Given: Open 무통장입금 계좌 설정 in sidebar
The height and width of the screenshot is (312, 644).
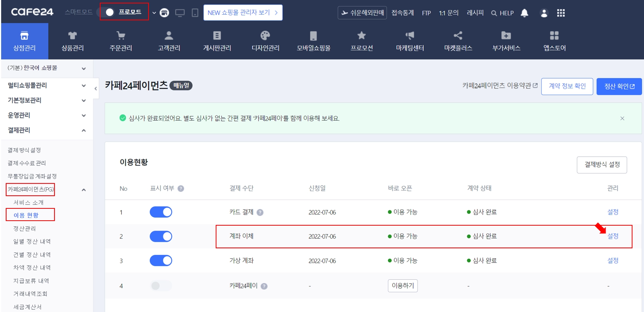Looking at the screenshot, I should [32, 176].
